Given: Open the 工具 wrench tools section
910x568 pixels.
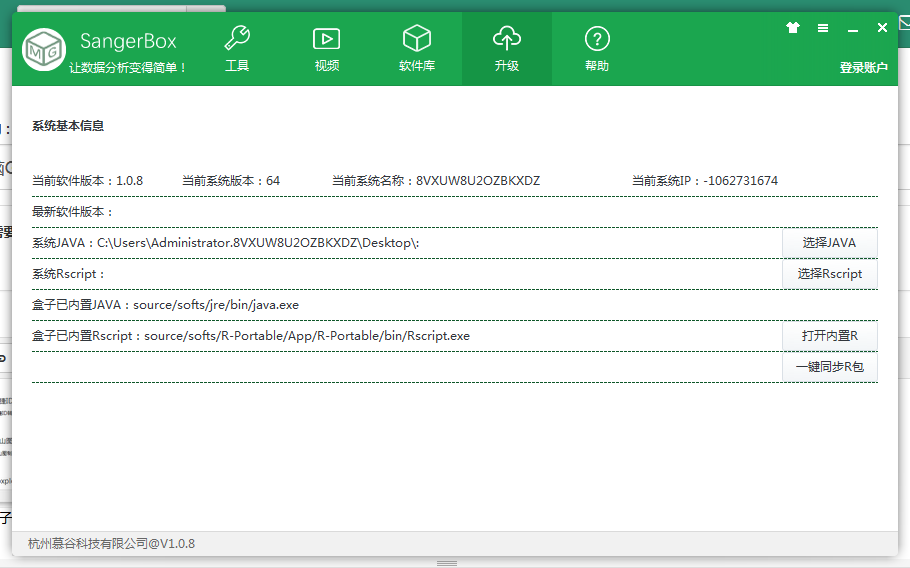Looking at the screenshot, I should (237, 49).
